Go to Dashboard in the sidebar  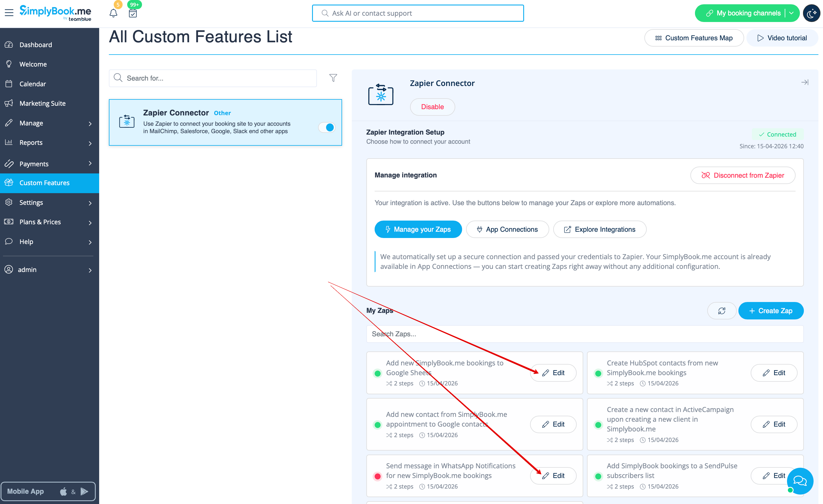tap(36, 45)
